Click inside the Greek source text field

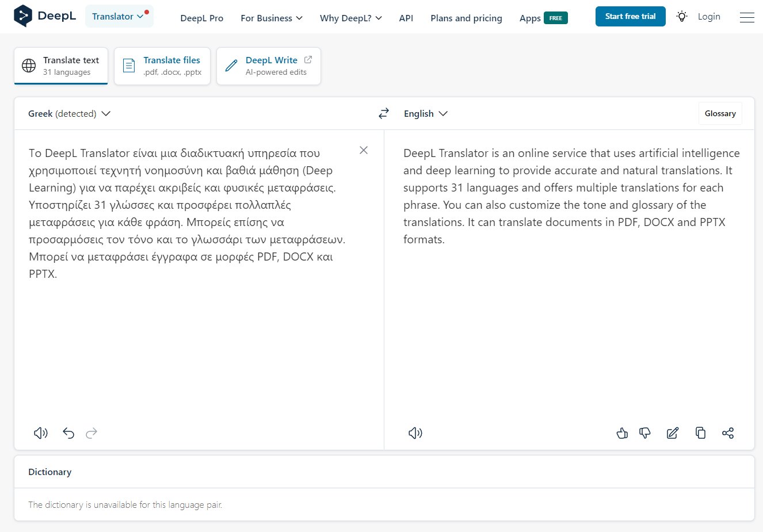[x=190, y=334]
